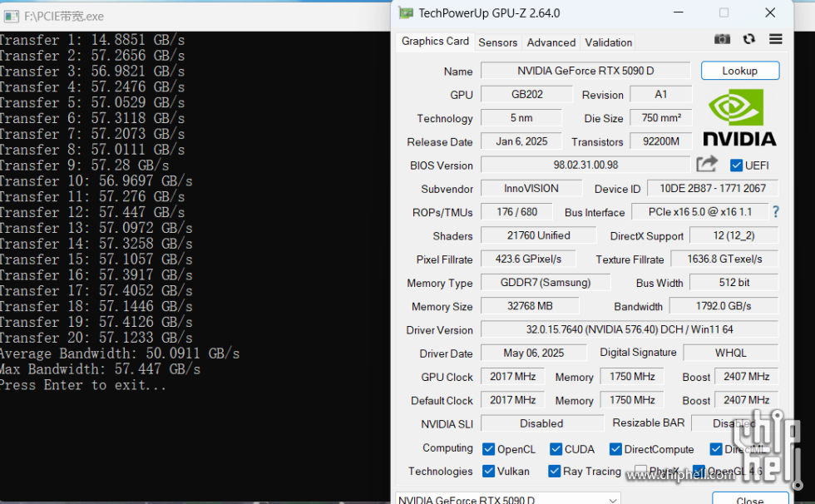Screen dimensions: 815x504
Task: Click the Technology field showing 5 nm
Action: (x=521, y=118)
